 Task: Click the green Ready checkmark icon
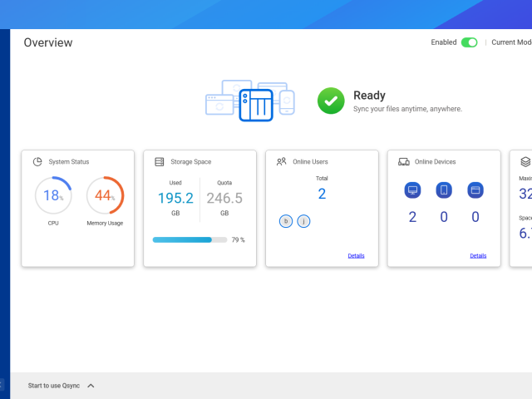point(331,101)
